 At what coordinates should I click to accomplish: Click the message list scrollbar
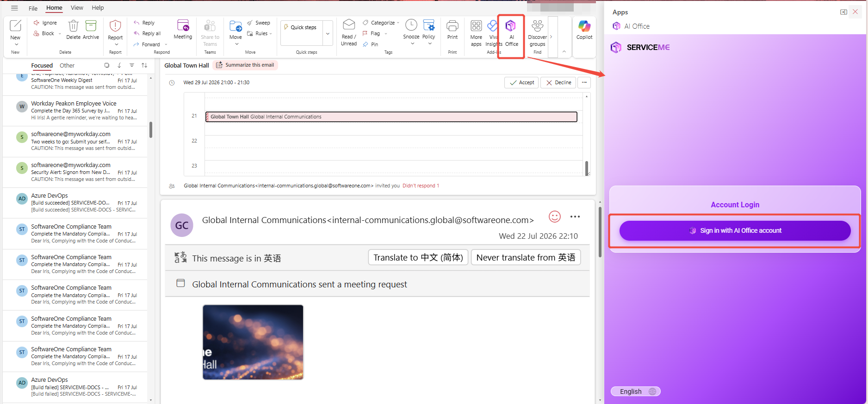(x=151, y=130)
